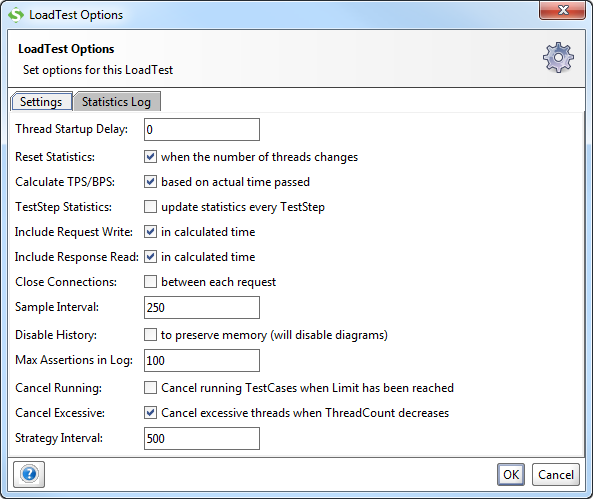593x499 pixels.
Task: Click the Thread Startup Delay field
Action: point(202,129)
